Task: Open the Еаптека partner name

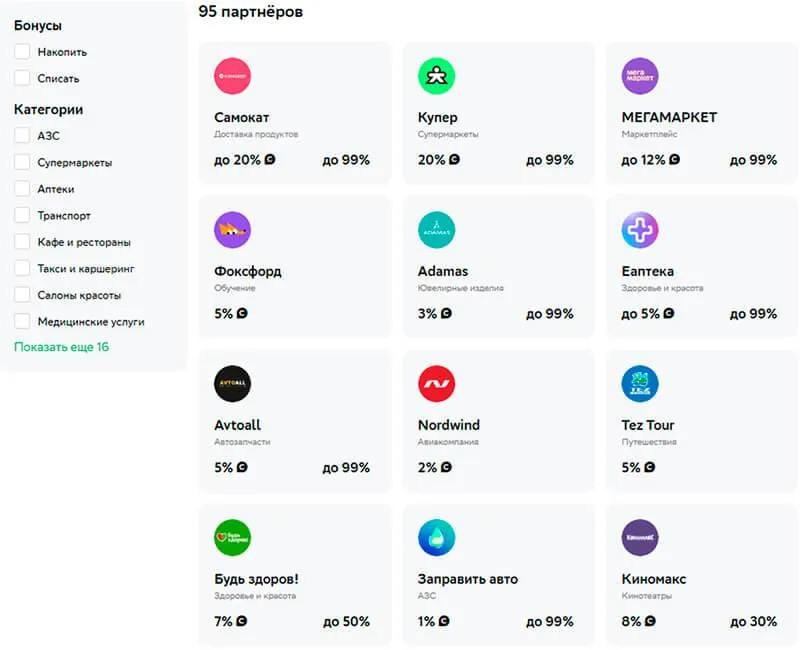Action: click(x=647, y=271)
